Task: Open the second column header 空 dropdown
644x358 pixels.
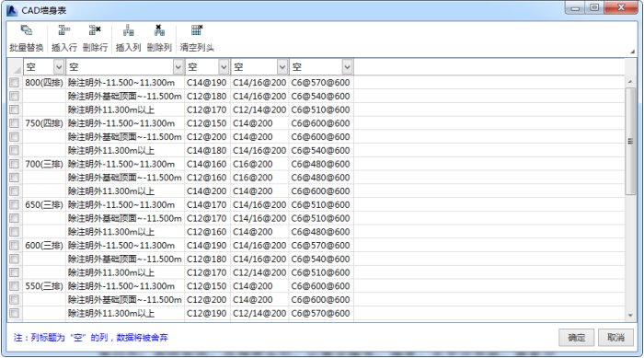Action: coord(178,67)
